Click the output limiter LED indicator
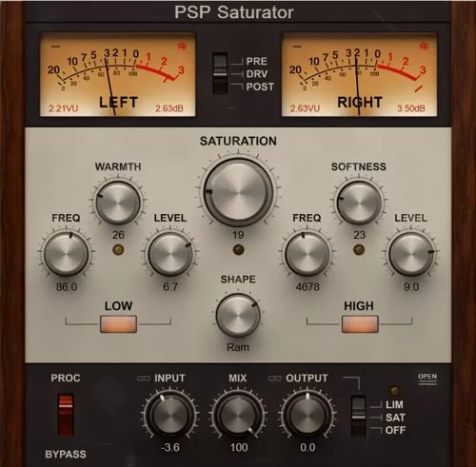The image size is (476, 467). (x=394, y=390)
